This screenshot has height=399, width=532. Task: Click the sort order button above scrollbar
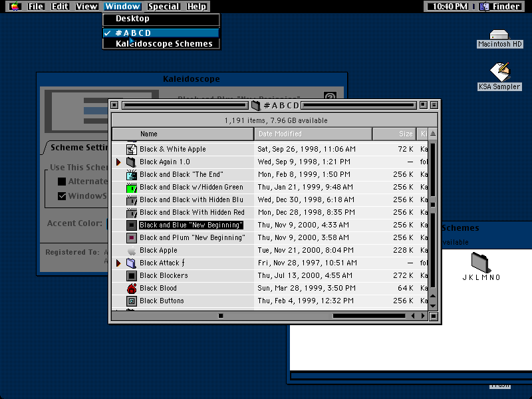click(x=433, y=134)
